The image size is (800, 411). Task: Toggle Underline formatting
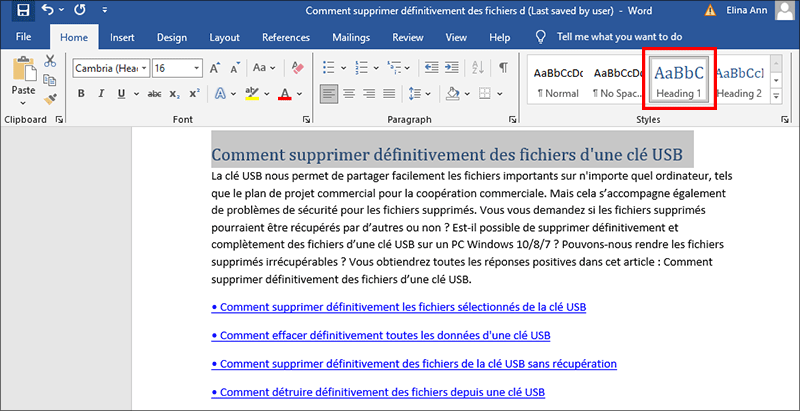pyautogui.click(x=121, y=94)
